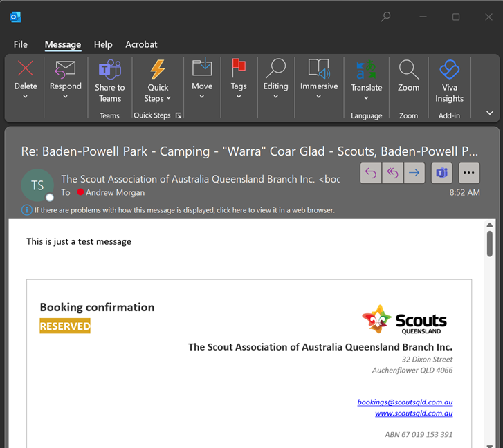Screen dimensions: 503x448
Task: Expand the Move dropdown arrow
Action: (x=202, y=97)
